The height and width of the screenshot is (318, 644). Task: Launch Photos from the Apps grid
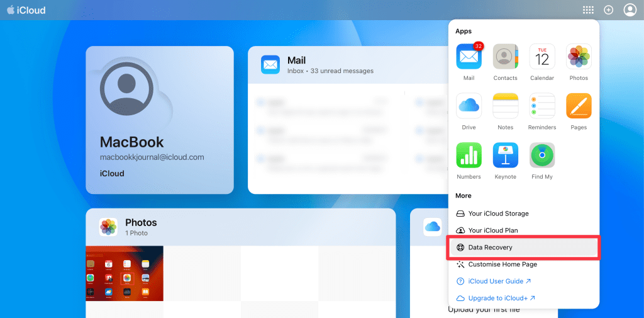(x=579, y=57)
